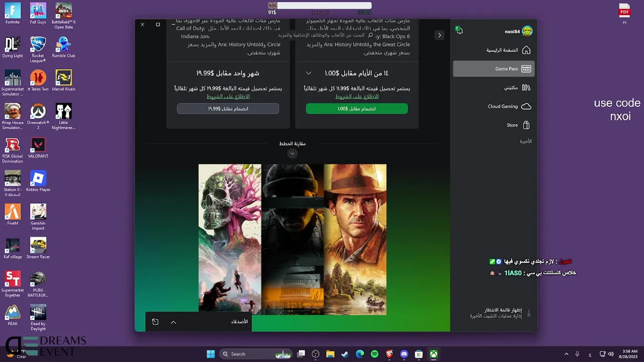Image resolution: width=644 pixels, height=362 pixels.
Task: Open the Little Nightmares shortcut
Action: point(63,117)
